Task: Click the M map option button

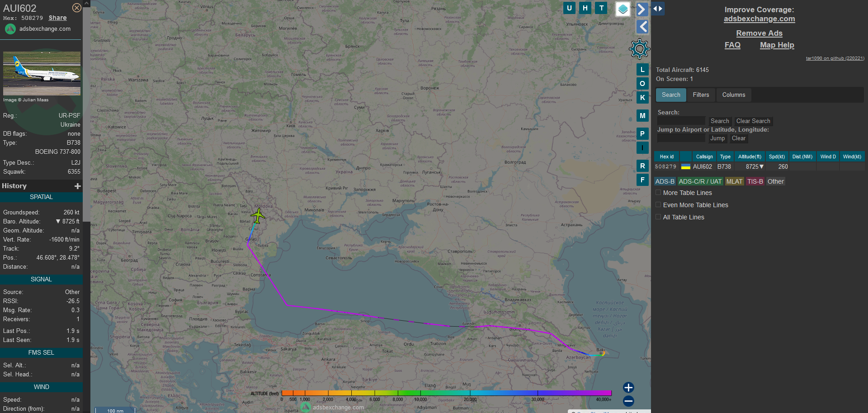Action: (642, 116)
